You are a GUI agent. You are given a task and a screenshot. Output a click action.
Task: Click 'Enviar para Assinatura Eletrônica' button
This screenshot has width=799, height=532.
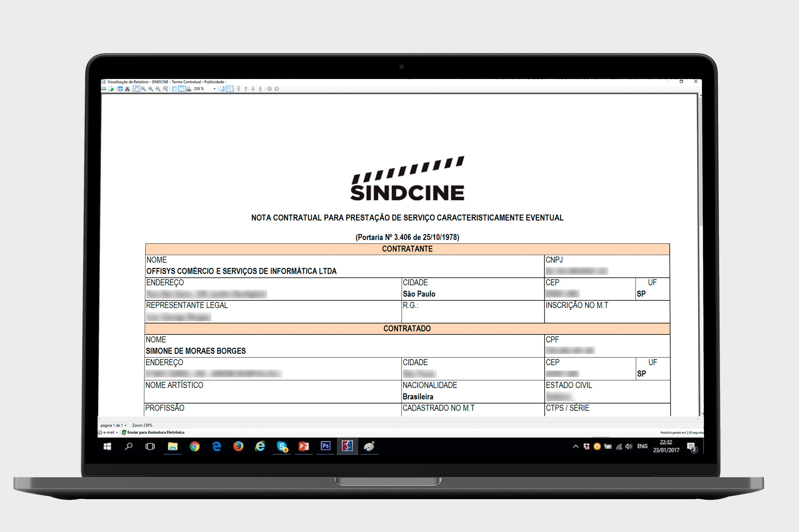click(153, 432)
